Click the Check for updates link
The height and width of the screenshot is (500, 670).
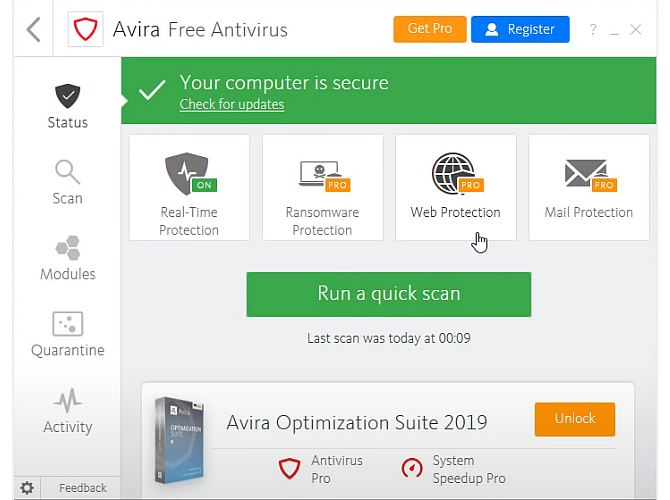tap(231, 105)
